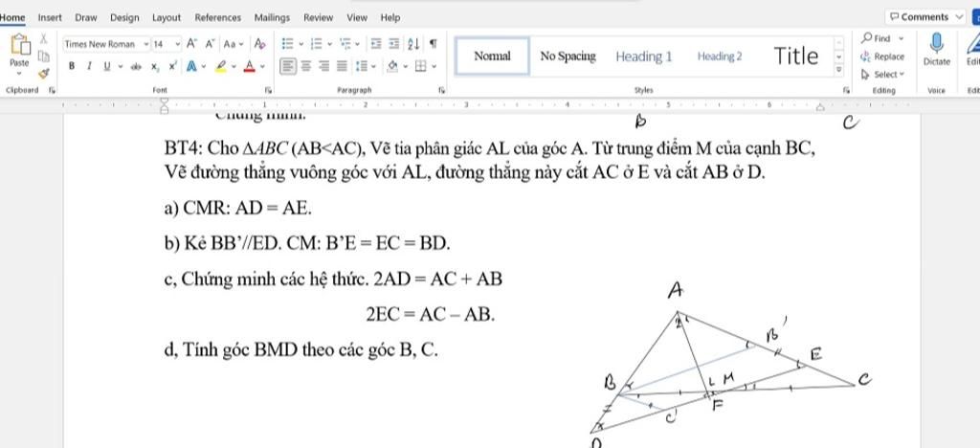Increase paragraph indent
The height and width of the screenshot is (448, 980).
click(393, 44)
